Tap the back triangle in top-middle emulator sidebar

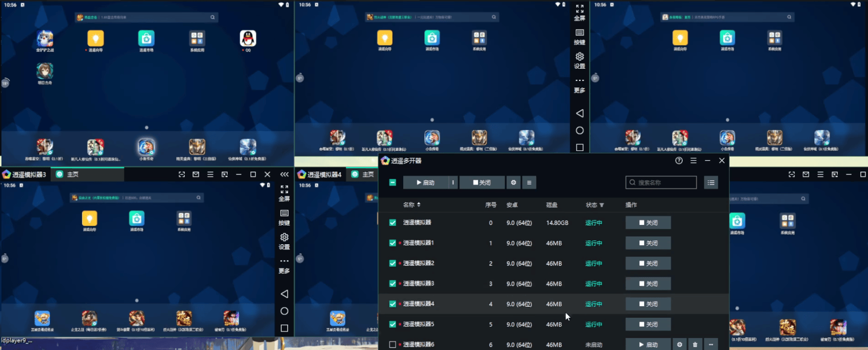pyautogui.click(x=579, y=113)
